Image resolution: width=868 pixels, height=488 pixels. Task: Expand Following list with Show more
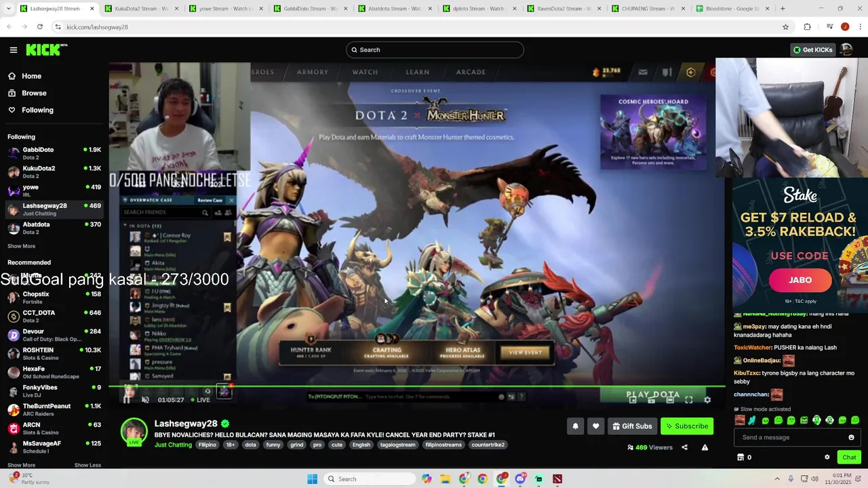click(x=21, y=246)
